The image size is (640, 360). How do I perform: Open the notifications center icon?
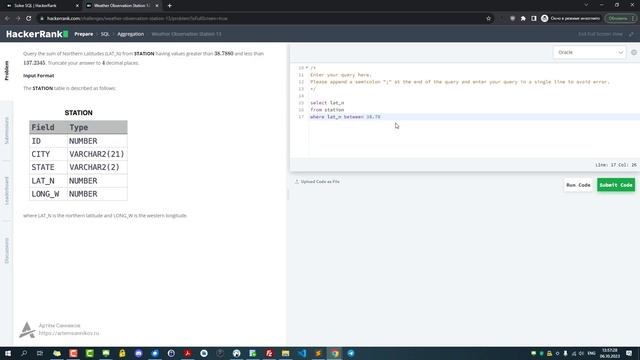click(629, 353)
